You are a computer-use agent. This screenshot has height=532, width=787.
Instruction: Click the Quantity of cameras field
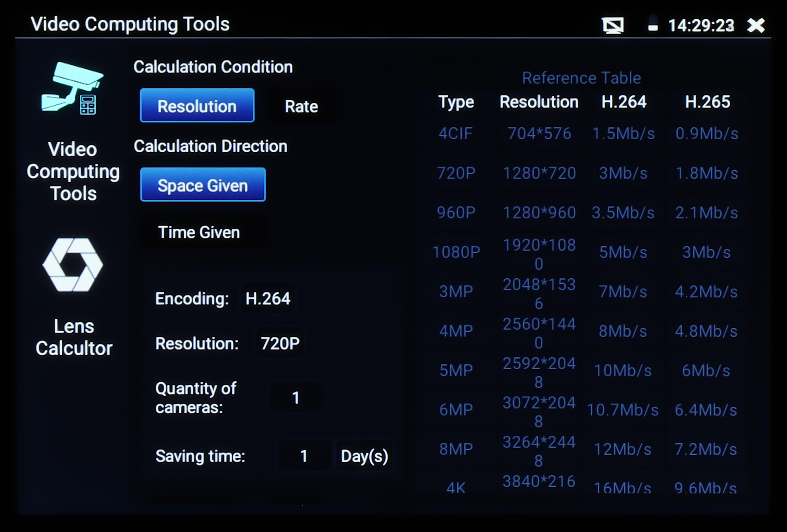point(296,397)
